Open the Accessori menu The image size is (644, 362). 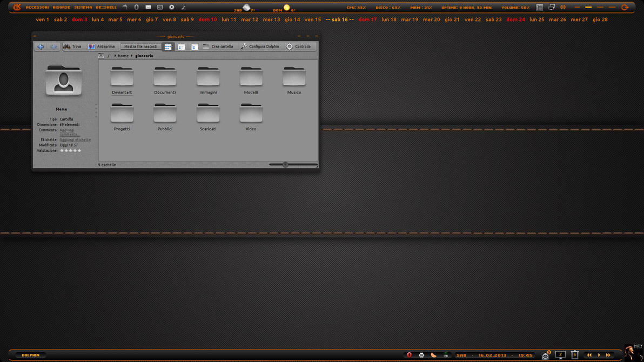pyautogui.click(x=37, y=8)
